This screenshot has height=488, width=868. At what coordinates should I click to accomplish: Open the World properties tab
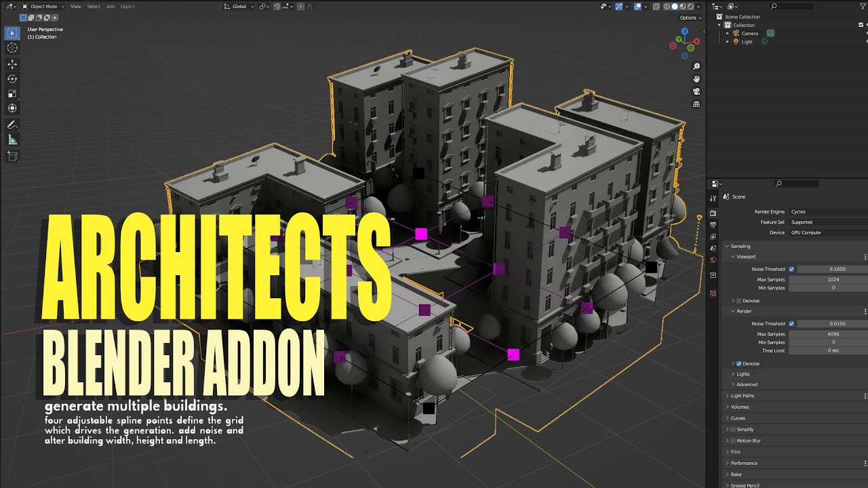point(713,260)
